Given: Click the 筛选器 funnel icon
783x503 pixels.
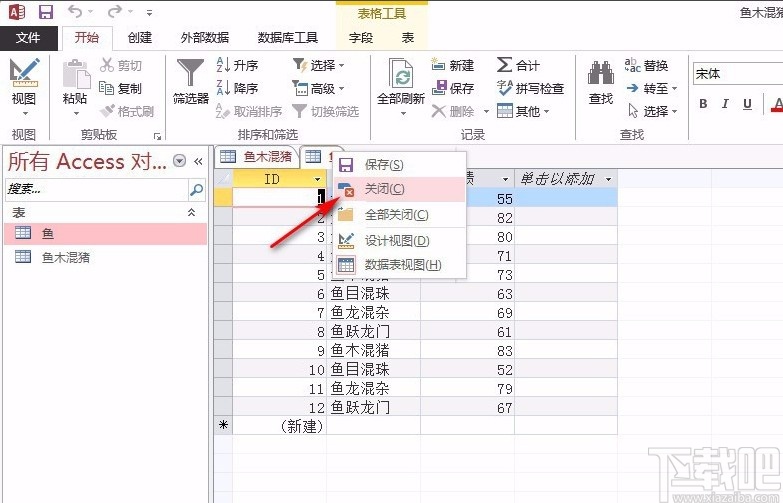Looking at the screenshot, I should 190,74.
